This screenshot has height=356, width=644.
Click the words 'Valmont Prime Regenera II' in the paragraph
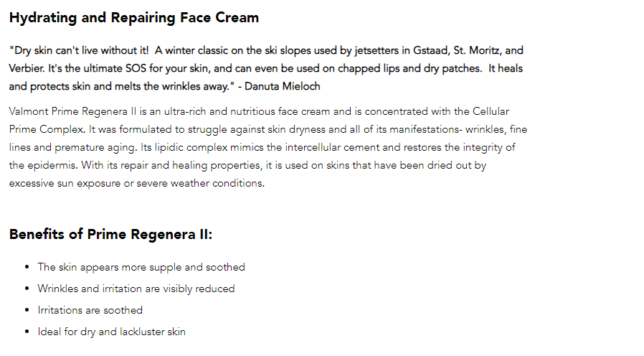tap(72, 112)
